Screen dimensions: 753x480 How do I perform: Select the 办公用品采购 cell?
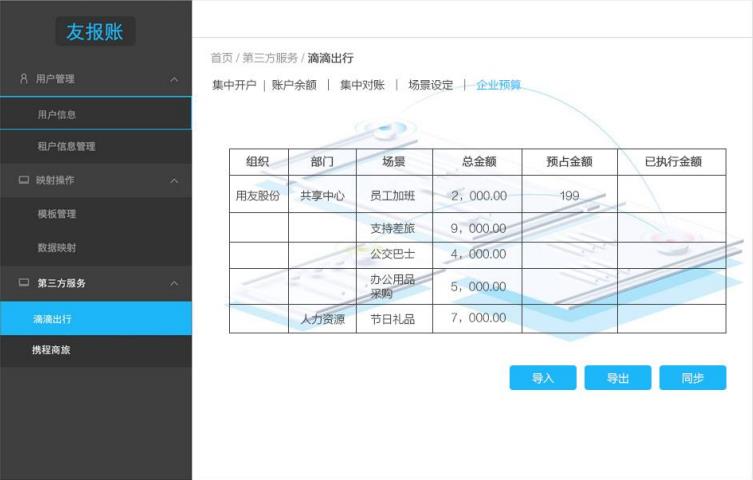coord(394,286)
